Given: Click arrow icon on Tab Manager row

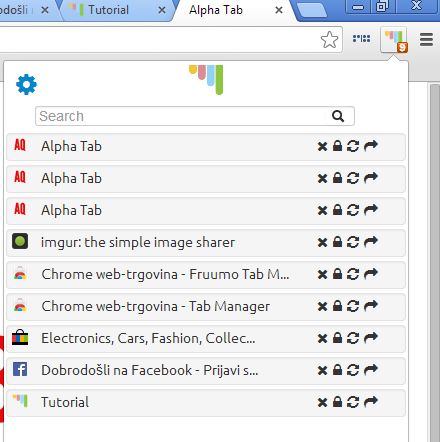Looking at the screenshot, I should tap(371, 305).
